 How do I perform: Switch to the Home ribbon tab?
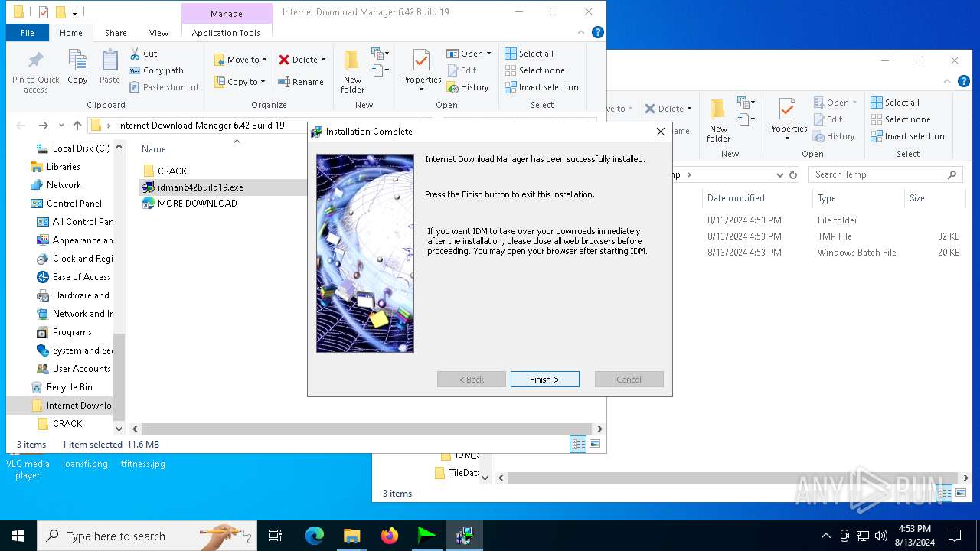click(x=71, y=33)
